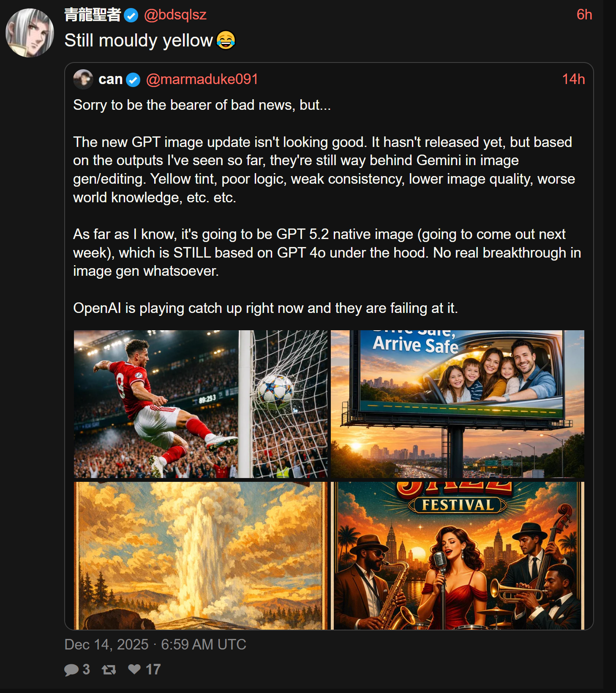Open the quoted tweet text body
Screen dimensions: 616x693
[x=327, y=207]
